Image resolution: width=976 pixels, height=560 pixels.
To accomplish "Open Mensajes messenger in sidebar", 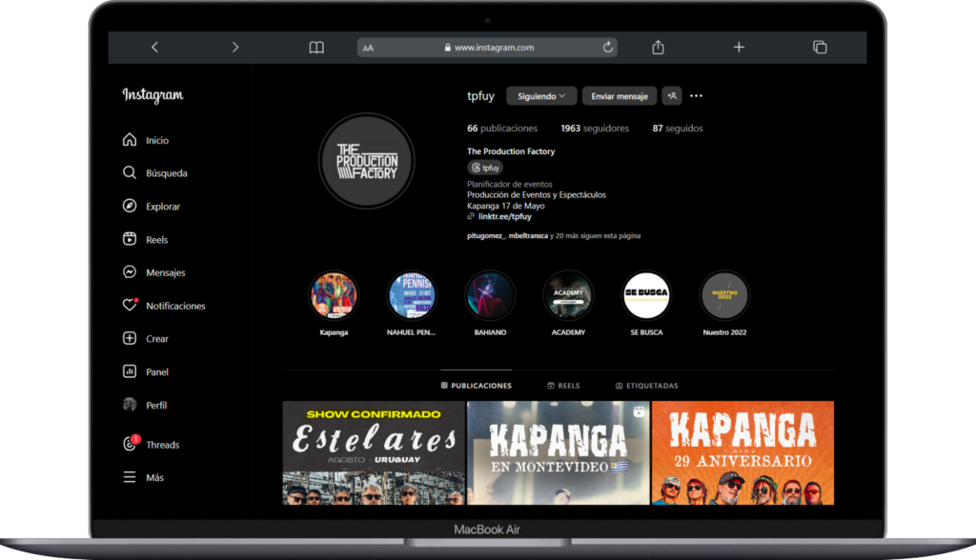I will tap(153, 272).
